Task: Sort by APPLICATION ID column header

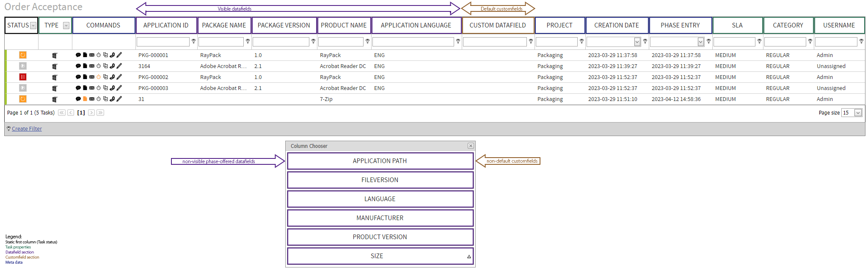Action: [x=166, y=25]
